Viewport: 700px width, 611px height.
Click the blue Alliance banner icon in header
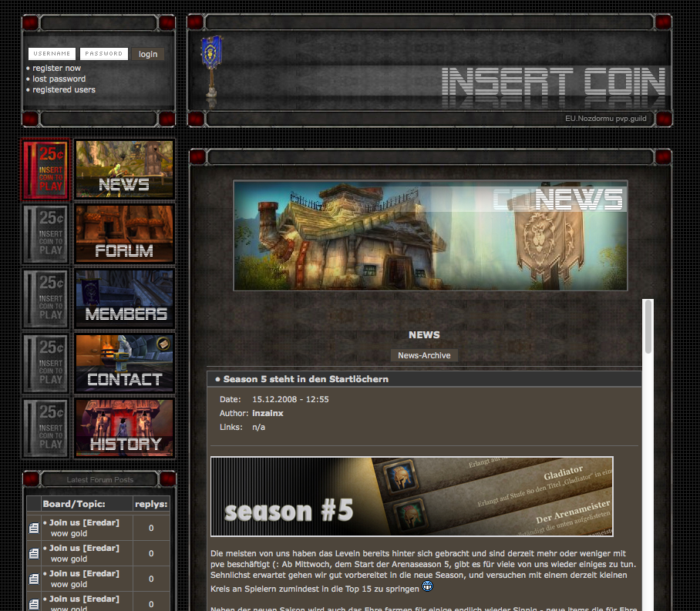(211, 66)
